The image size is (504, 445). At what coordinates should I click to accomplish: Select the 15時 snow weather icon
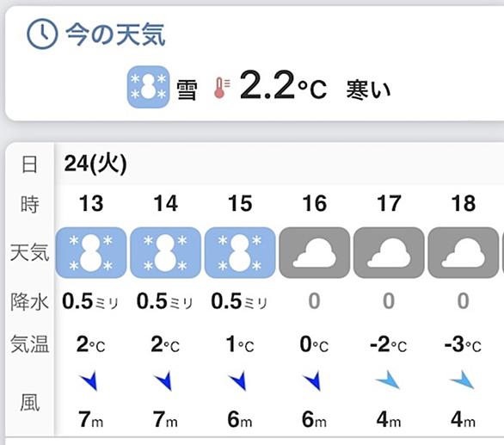pyautogui.click(x=240, y=252)
